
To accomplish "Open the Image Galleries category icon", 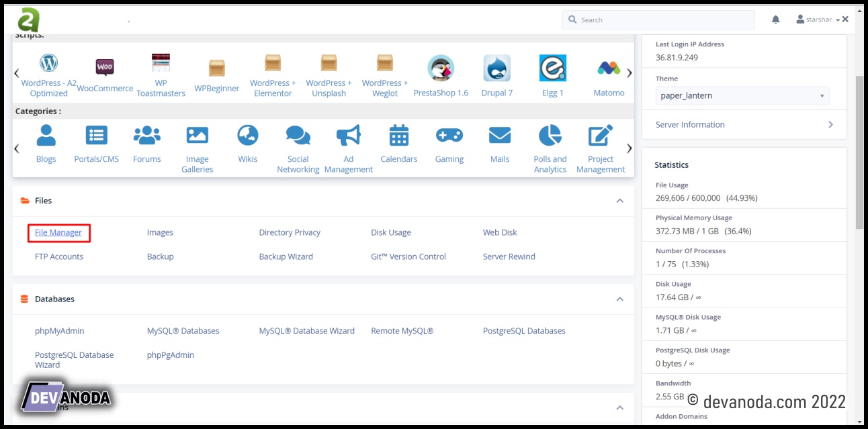I will point(197,136).
